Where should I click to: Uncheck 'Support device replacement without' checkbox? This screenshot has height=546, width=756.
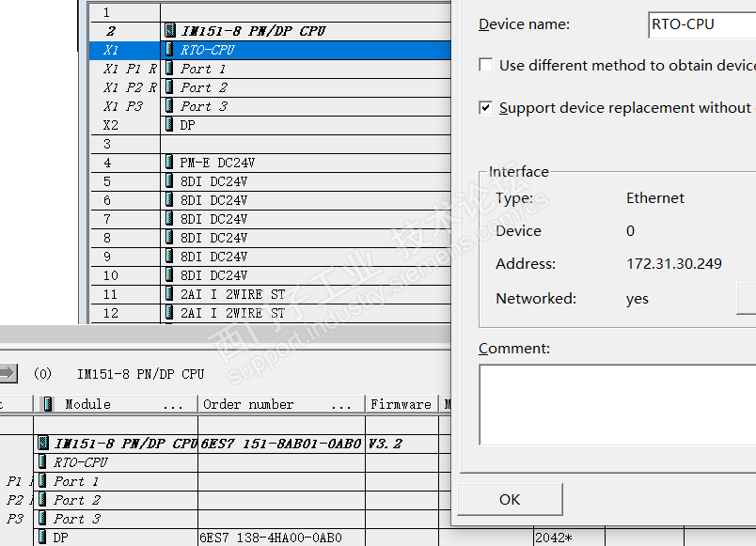point(486,107)
